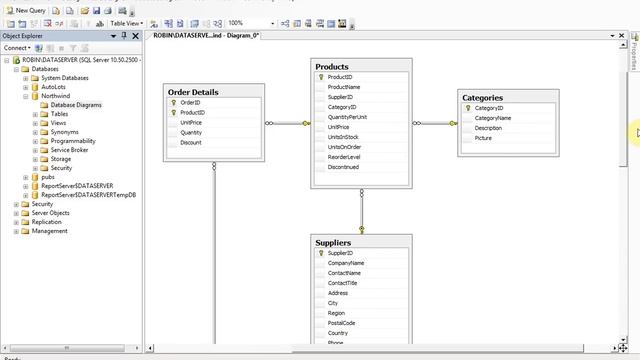
Task: Toggle the Object Explorer auto-hide pin
Action: (x=124, y=36)
